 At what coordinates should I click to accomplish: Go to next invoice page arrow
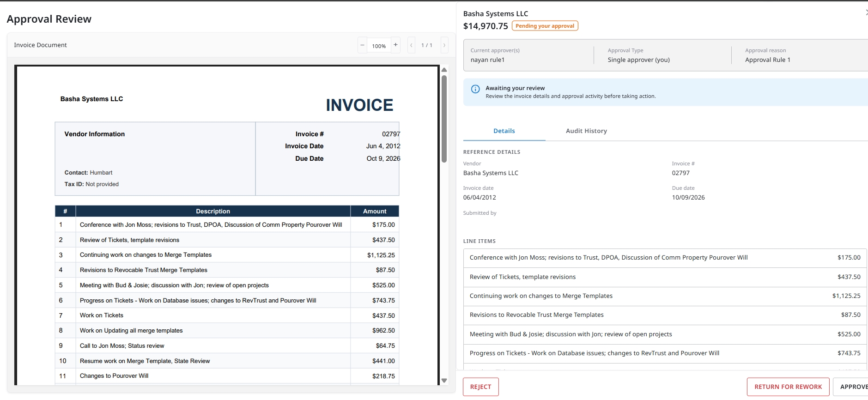444,45
